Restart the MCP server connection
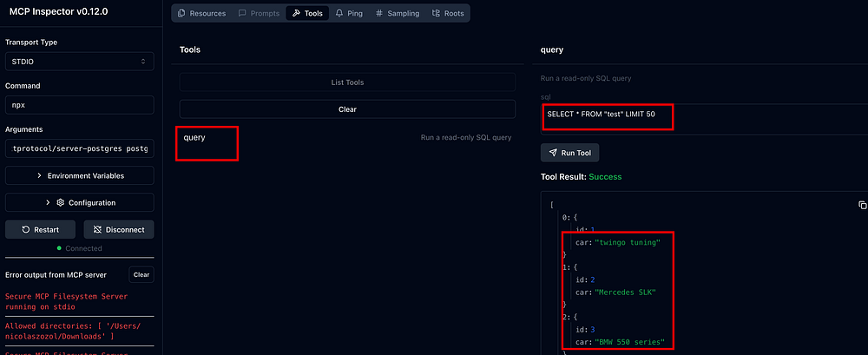This screenshot has height=355, width=868. coord(40,229)
